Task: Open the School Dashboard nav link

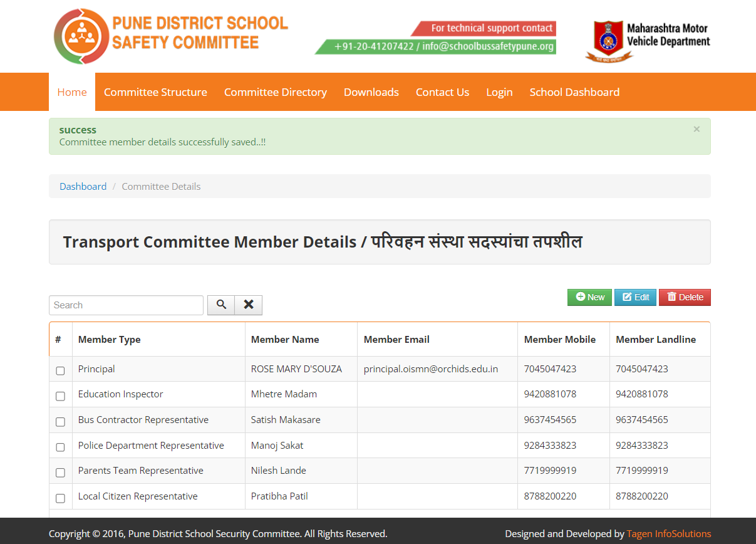Action: [x=574, y=92]
